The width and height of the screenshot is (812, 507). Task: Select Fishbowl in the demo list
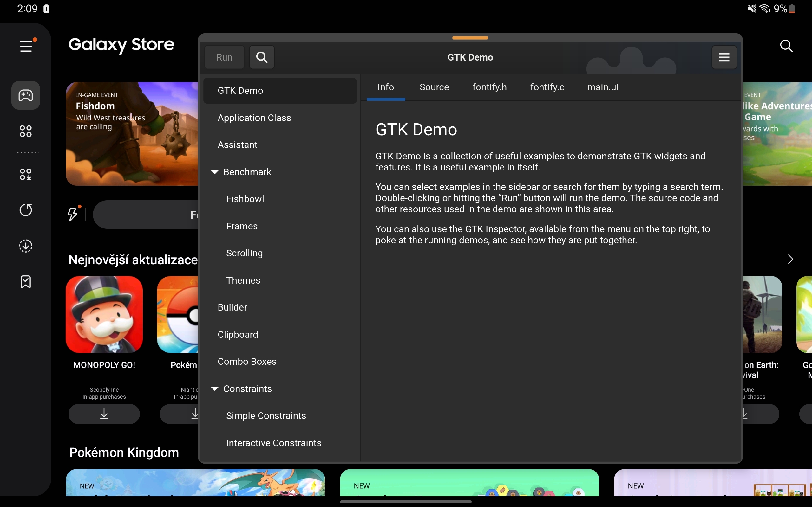tap(245, 199)
